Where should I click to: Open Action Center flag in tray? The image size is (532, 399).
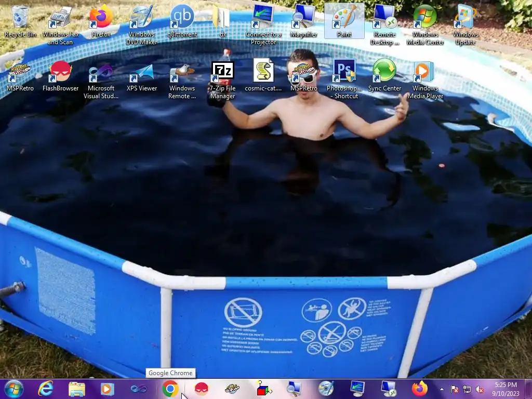click(455, 390)
